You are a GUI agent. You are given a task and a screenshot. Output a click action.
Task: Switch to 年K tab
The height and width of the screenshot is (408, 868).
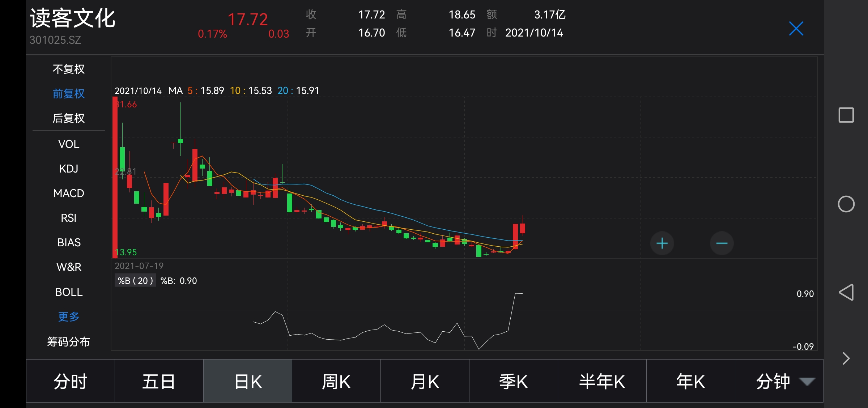coord(691,381)
